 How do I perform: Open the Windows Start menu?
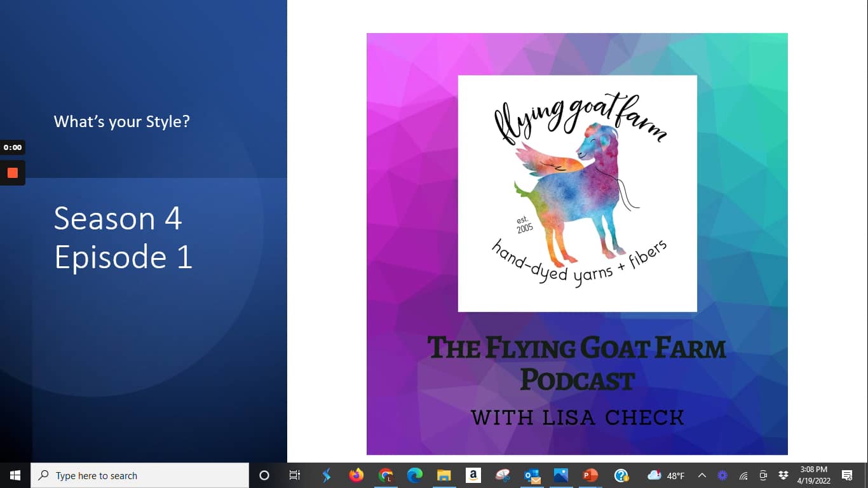click(x=15, y=475)
